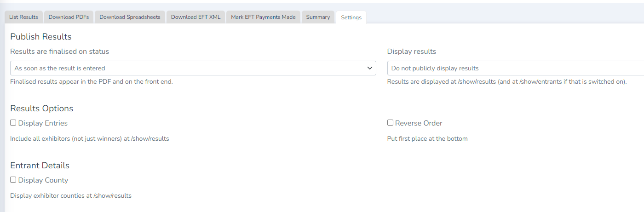Click the 'Entrant Details' section heading
The width and height of the screenshot is (644, 212).
coord(40,166)
